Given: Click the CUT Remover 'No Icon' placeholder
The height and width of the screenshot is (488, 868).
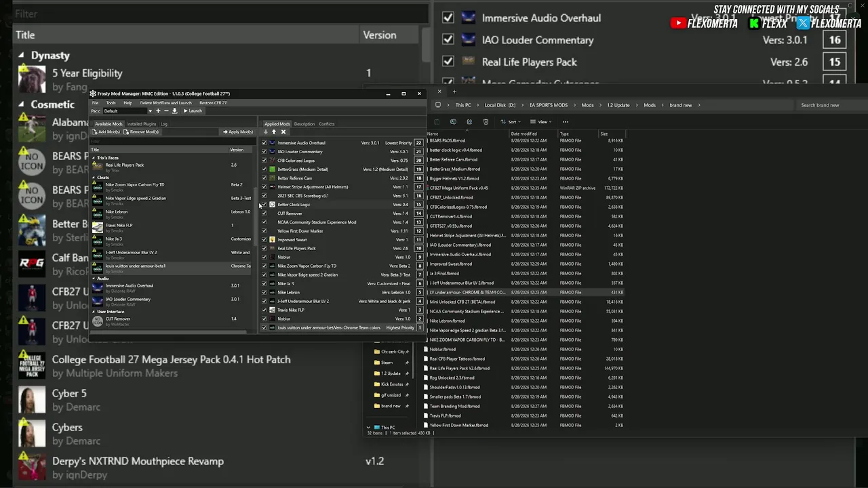Looking at the screenshot, I should point(98,321).
